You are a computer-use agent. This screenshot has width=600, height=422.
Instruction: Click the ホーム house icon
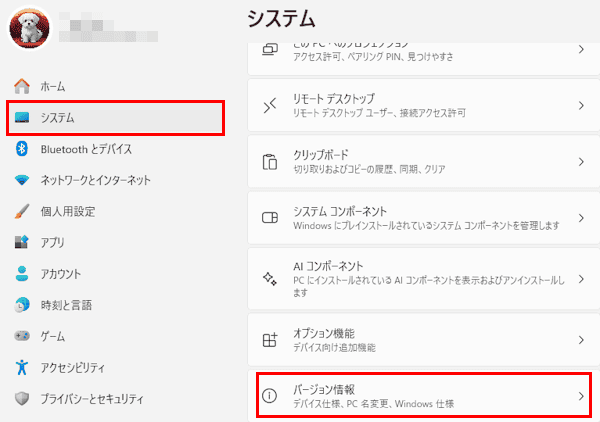22,86
